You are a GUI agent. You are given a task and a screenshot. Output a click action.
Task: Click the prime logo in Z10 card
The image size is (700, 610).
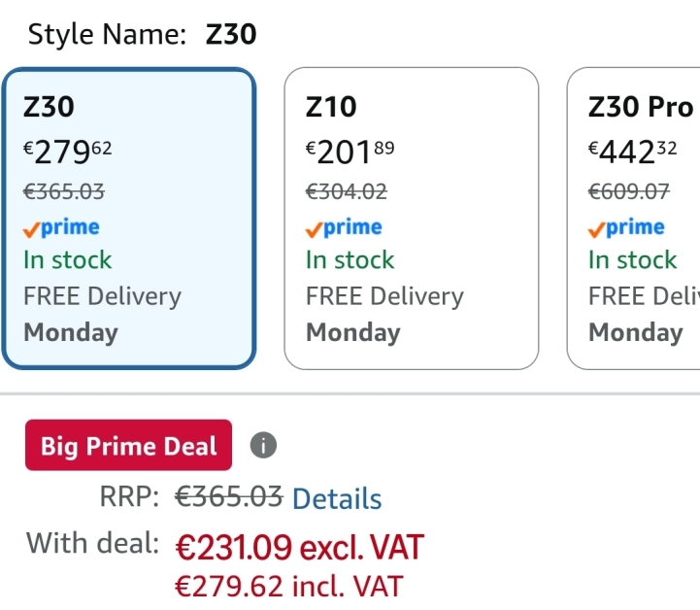pos(344,228)
